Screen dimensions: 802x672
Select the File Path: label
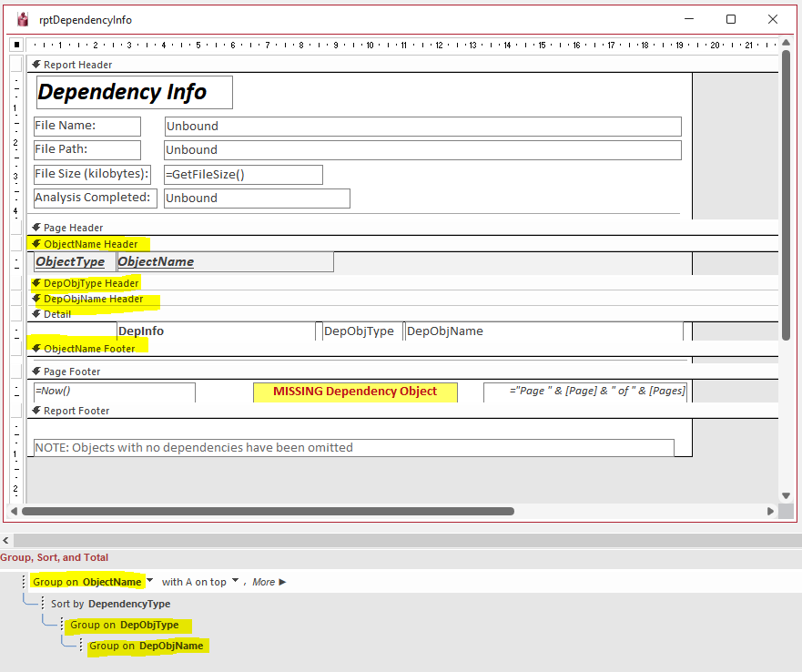pyautogui.click(x=87, y=150)
